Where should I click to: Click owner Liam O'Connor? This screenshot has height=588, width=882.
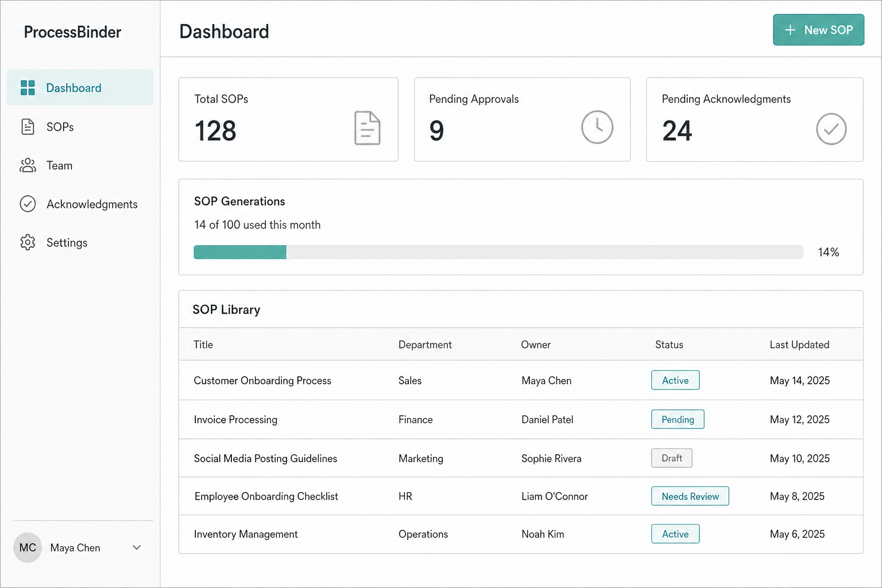[555, 496]
